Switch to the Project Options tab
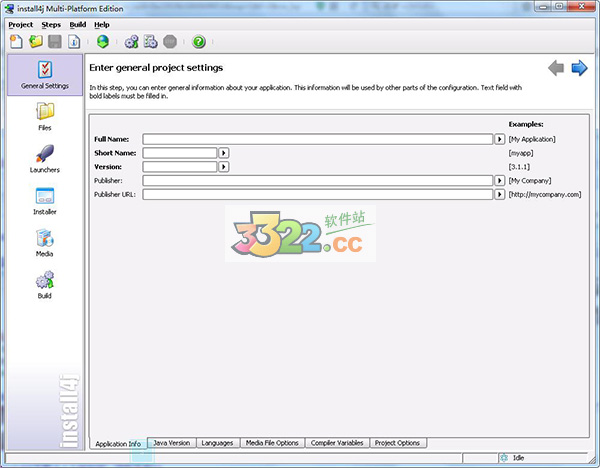 [397, 443]
